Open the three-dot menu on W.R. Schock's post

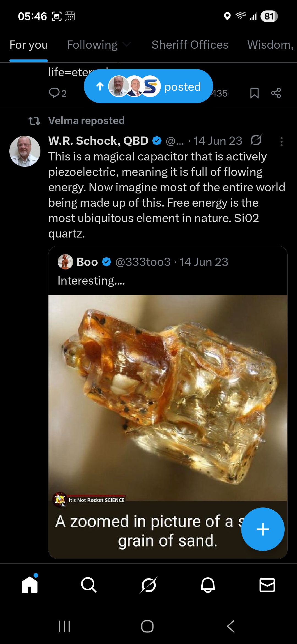281,141
